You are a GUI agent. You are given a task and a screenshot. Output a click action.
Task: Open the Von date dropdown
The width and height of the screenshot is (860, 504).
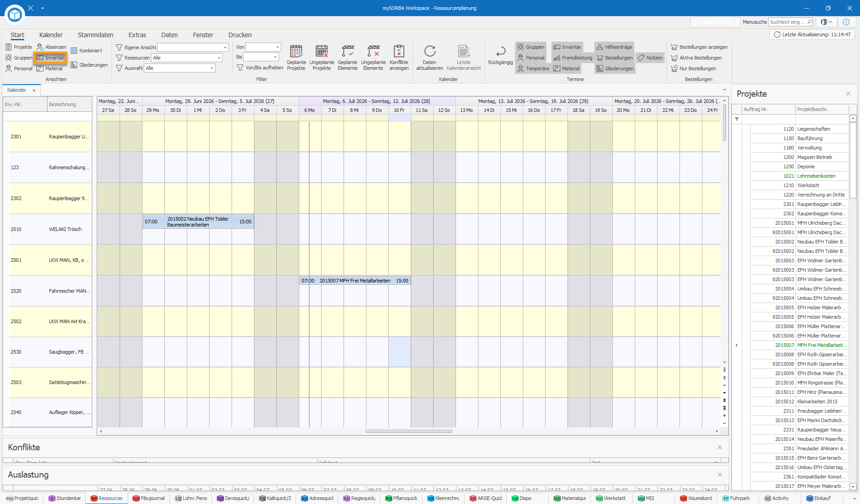click(277, 47)
